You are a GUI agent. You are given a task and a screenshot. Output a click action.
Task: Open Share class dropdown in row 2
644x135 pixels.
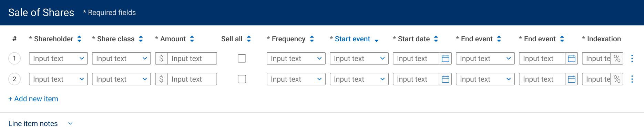pyautogui.click(x=121, y=79)
